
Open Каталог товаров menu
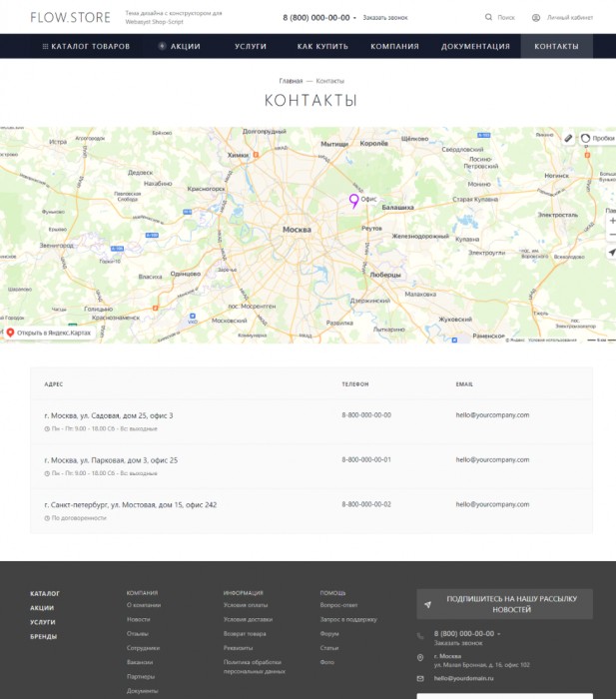pos(91,46)
